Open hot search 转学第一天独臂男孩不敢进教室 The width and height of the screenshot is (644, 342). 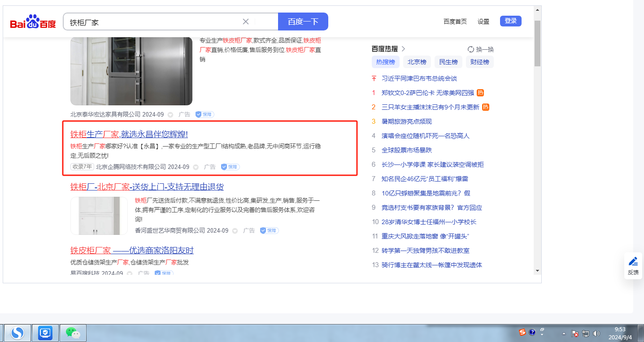pyautogui.click(x=426, y=251)
